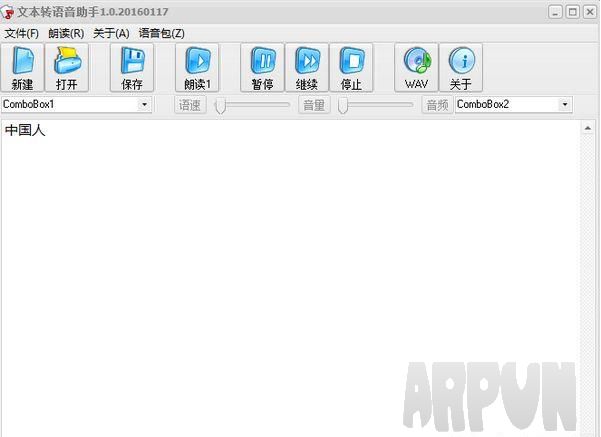
Task: Open the 语音包(Z) menu
Action: pyautogui.click(x=161, y=33)
